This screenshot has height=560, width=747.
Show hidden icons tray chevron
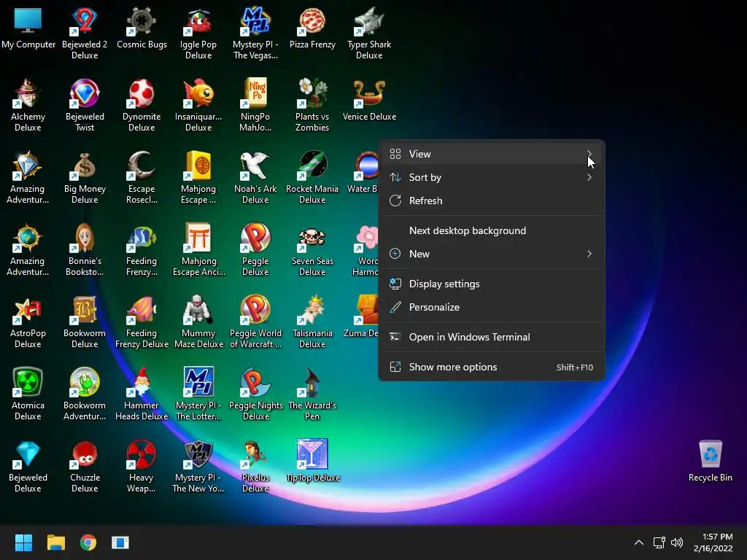639,542
